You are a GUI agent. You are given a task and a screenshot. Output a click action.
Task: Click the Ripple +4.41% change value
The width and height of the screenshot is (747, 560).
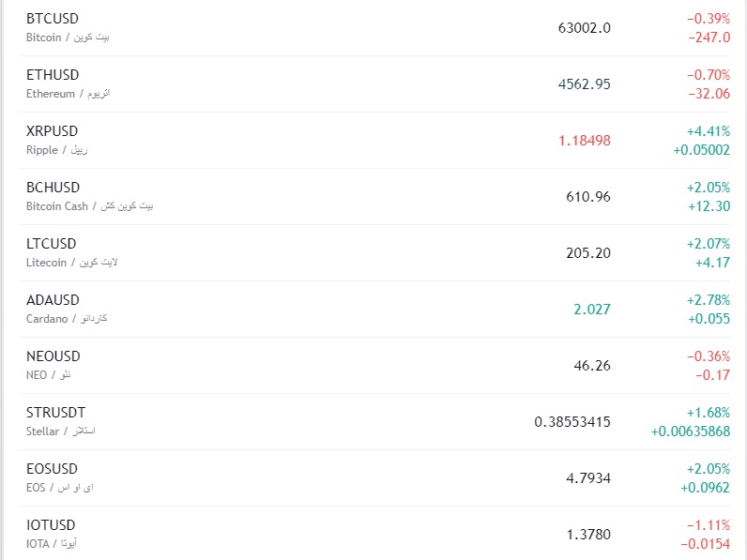[708, 131]
